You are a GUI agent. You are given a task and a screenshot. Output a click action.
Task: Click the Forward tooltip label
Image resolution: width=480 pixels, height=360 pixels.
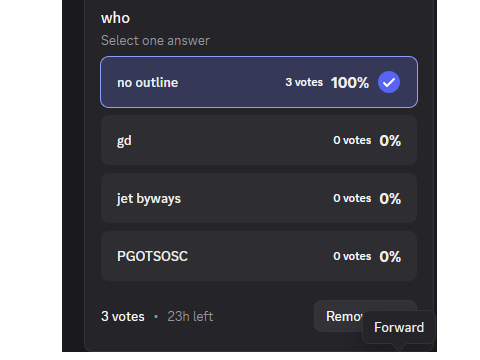point(399,327)
